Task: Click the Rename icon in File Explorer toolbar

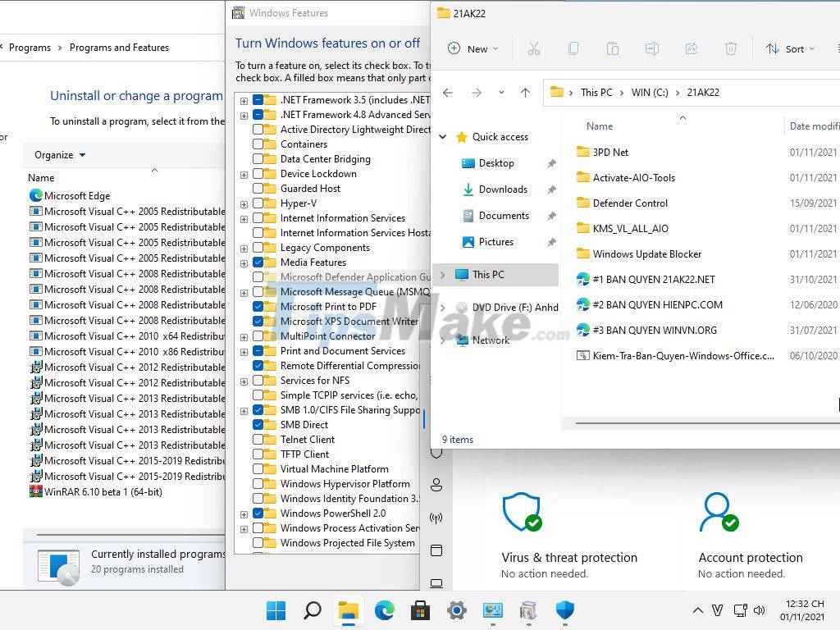Action: [652, 48]
